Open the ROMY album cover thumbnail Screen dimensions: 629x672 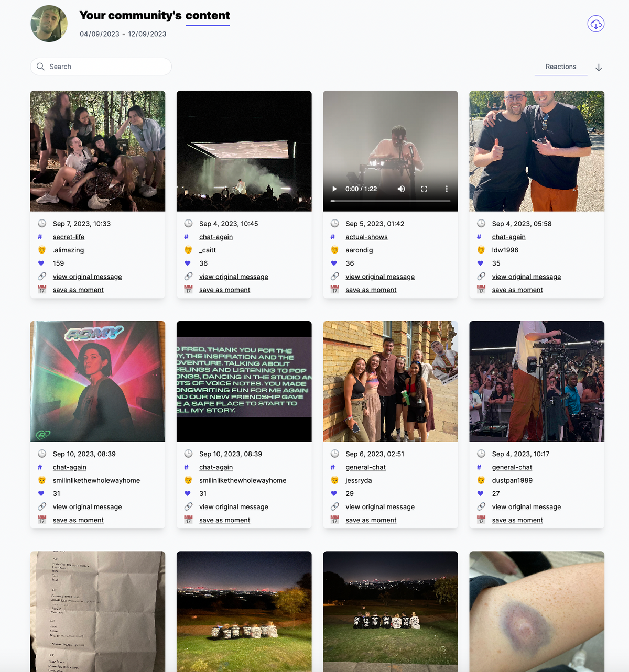point(97,381)
